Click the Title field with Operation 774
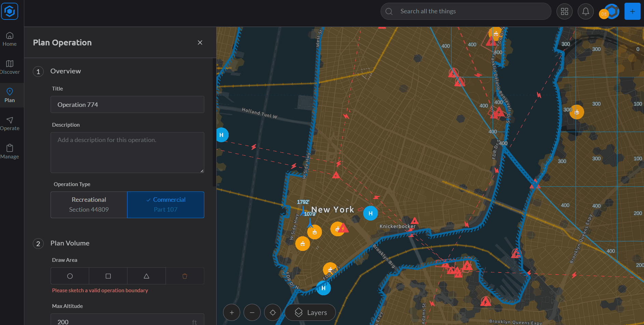The width and height of the screenshot is (644, 325). (127, 104)
